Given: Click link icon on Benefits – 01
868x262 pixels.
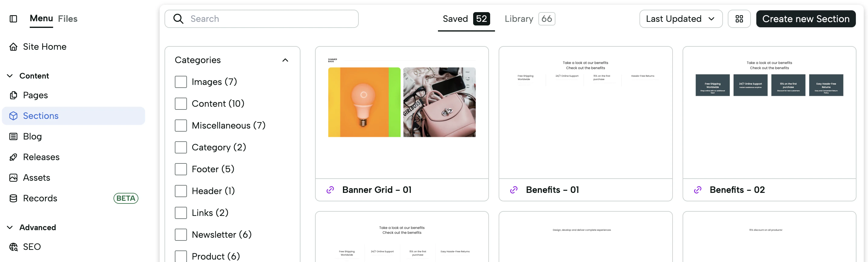Looking at the screenshot, I should (514, 190).
